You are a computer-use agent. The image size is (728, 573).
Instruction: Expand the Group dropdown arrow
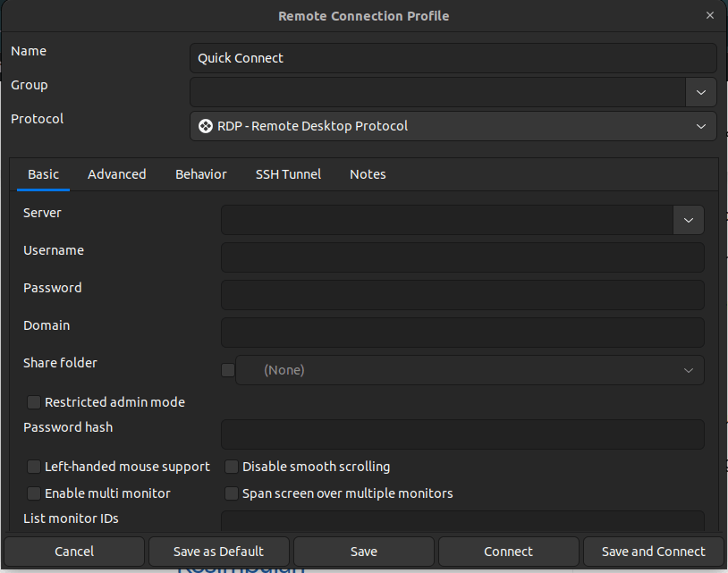coord(700,92)
